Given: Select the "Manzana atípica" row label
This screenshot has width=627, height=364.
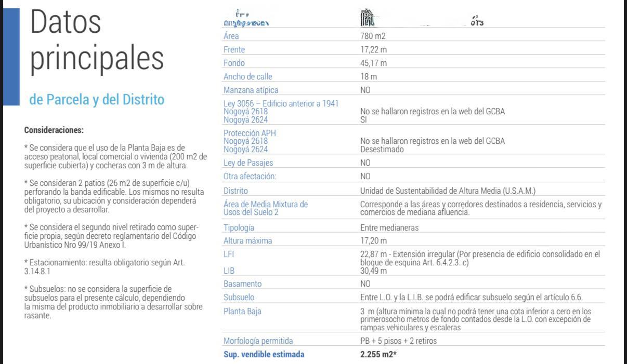Looking at the screenshot, I should click(251, 90).
